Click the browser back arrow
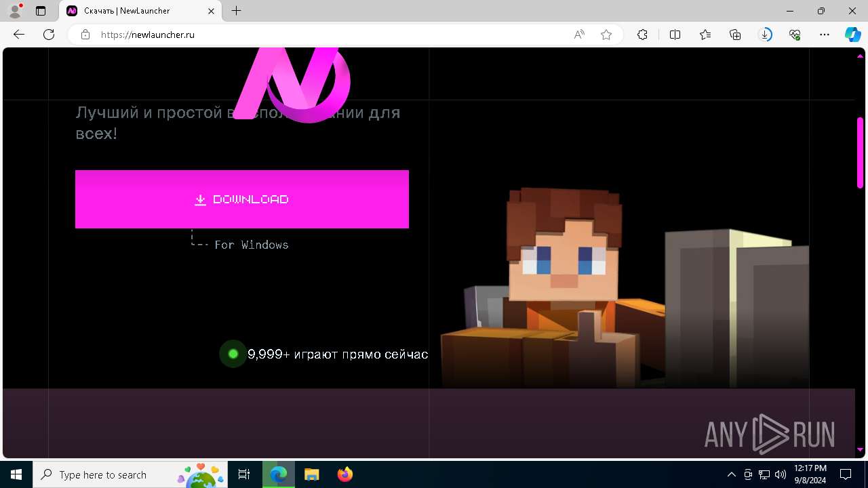This screenshot has width=868, height=488. tap(19, 35)
